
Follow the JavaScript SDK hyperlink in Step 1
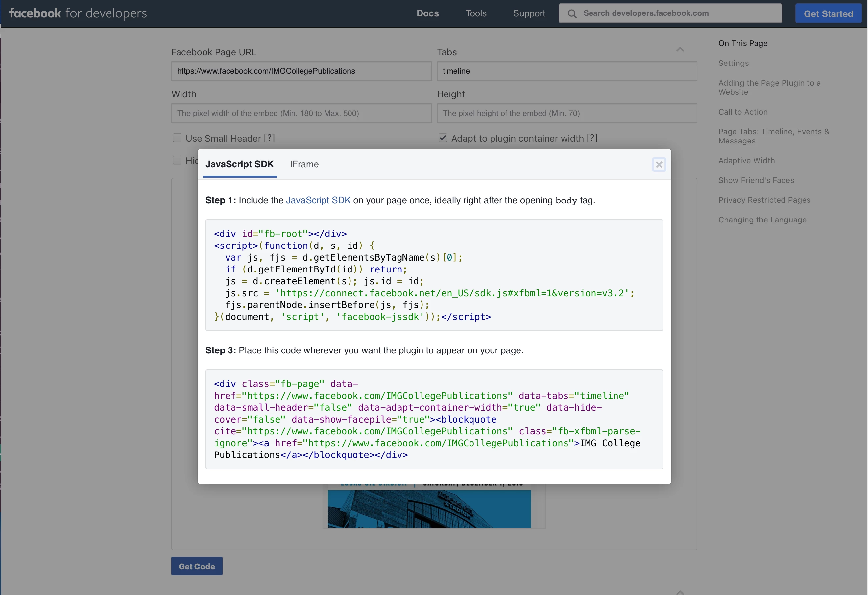tap(318, 200)
